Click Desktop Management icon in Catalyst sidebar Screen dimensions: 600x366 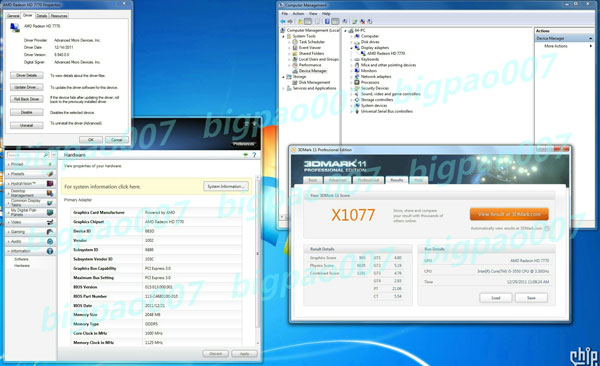click(50, 193)
